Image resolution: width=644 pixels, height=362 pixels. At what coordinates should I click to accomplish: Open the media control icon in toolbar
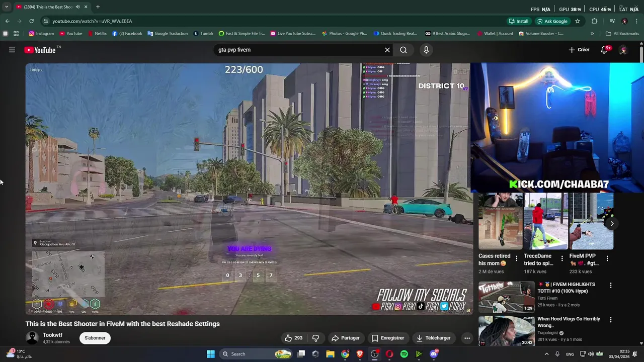[x=612, y=21]
